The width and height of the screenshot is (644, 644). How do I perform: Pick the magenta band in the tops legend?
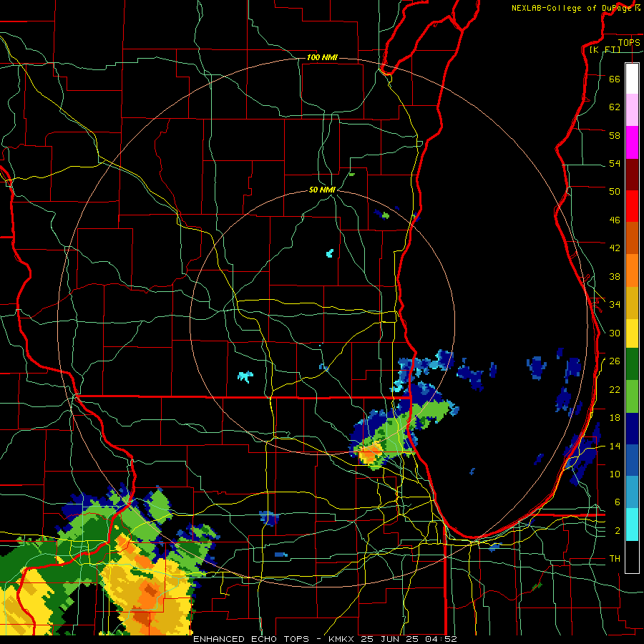pyautogui.click(x=632, y=142)
